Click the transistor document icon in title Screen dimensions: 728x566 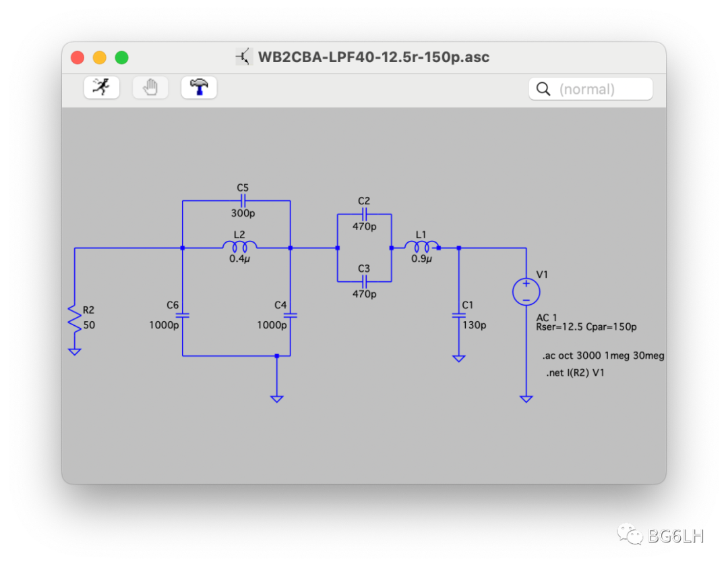click(x=243, y=57)
